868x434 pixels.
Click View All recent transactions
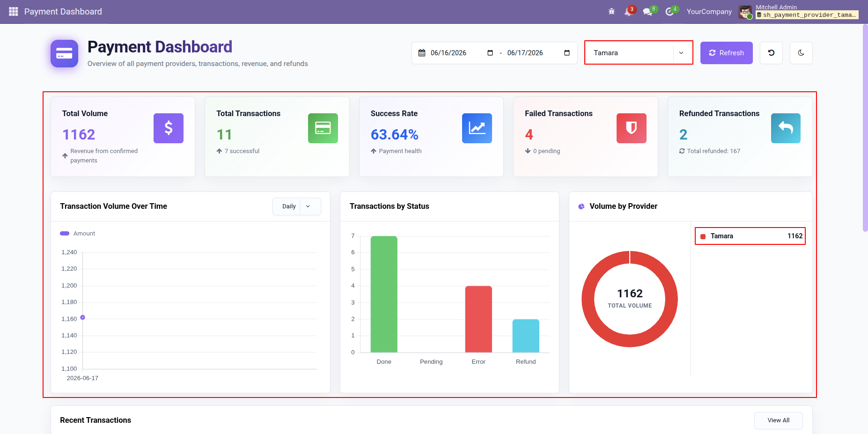click(x=778, y=420)
